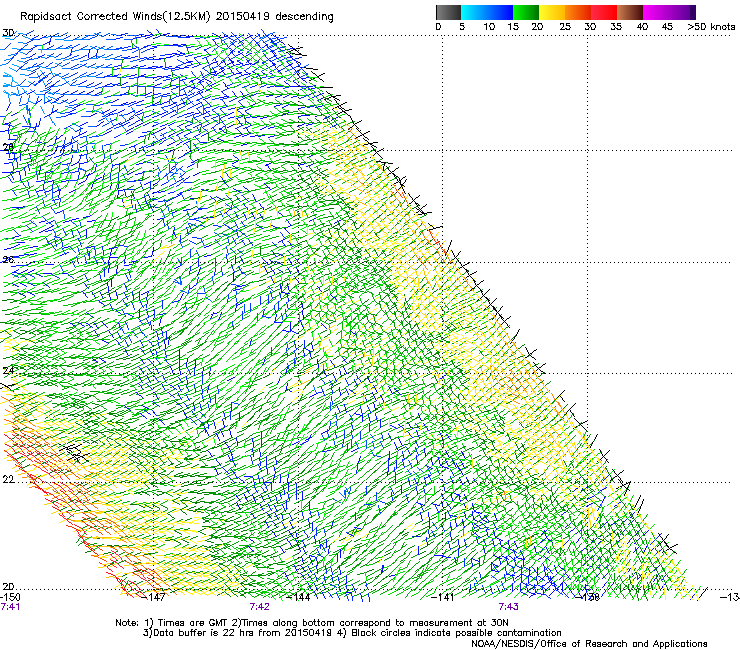Click the legend label '40' knots
This screenshot has height=650, width=740.
(642, 27)
